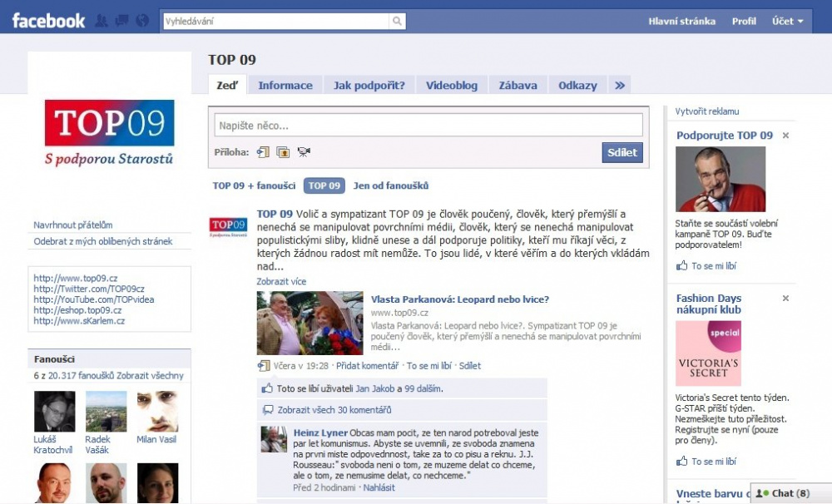The height and width of the screenshot is (504, 832).
Task: Click the search magnifier button
Action: (x=397, y=22)
